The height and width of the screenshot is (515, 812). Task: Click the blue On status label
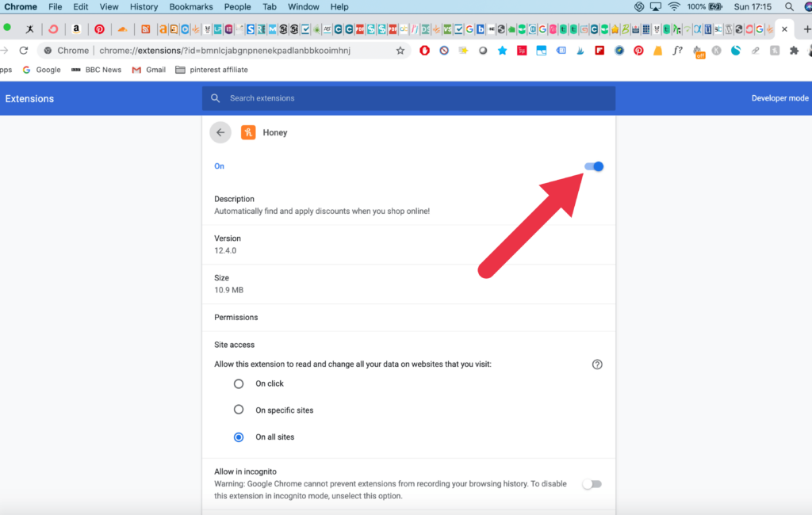[219, 166]
